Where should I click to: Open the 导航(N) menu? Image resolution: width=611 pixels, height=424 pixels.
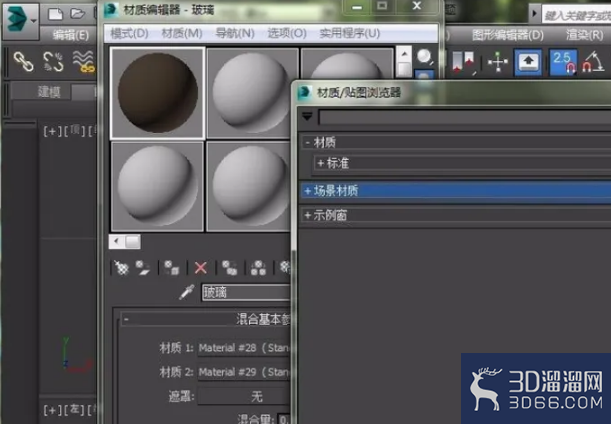[235, 34]
